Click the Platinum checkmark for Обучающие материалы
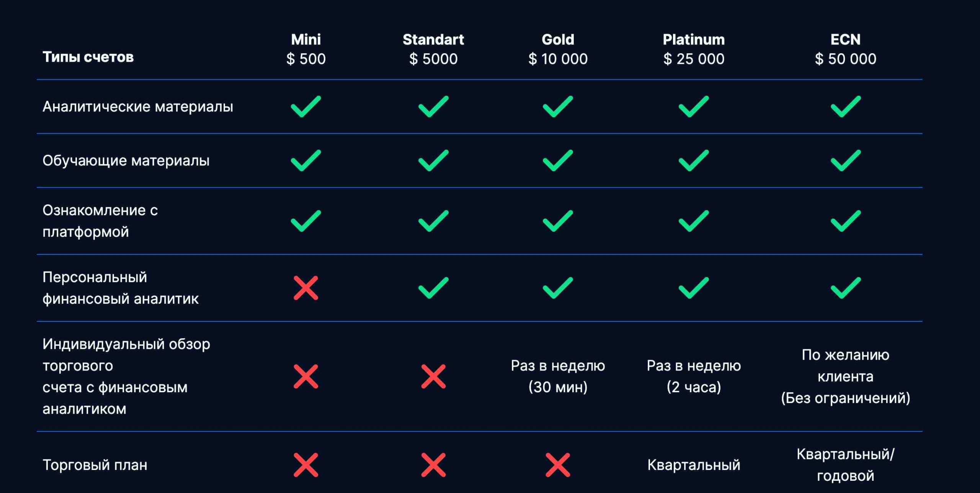Screen dimensions: 980x493 (x=693, y=160)
